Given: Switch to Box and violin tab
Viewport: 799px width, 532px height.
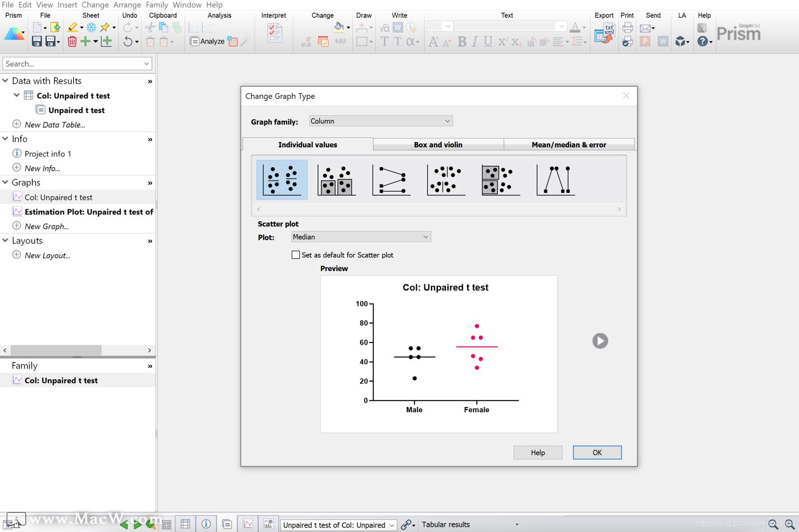Looking at the screenshot, I should pos(438,145).
